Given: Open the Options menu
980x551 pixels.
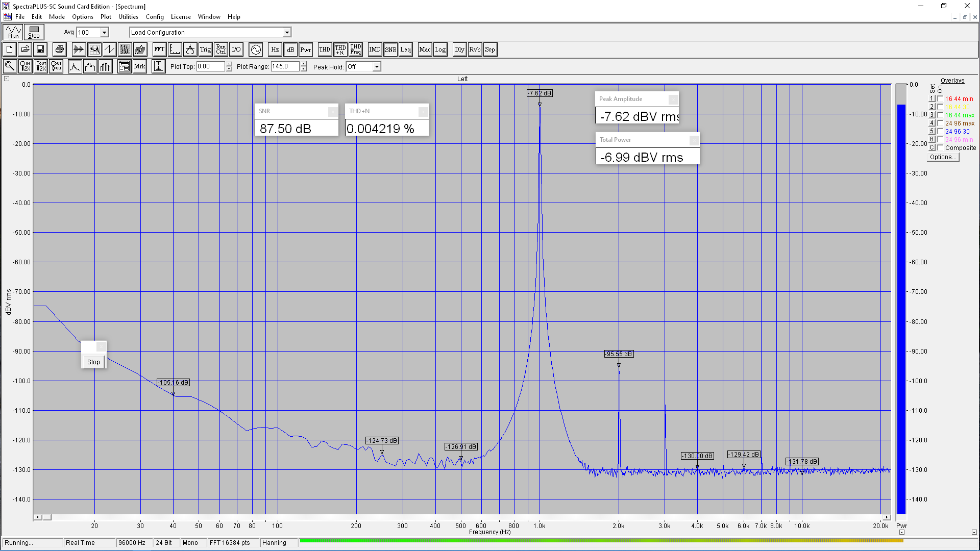Looking at the screenshot, I should (x=83, y=17).
